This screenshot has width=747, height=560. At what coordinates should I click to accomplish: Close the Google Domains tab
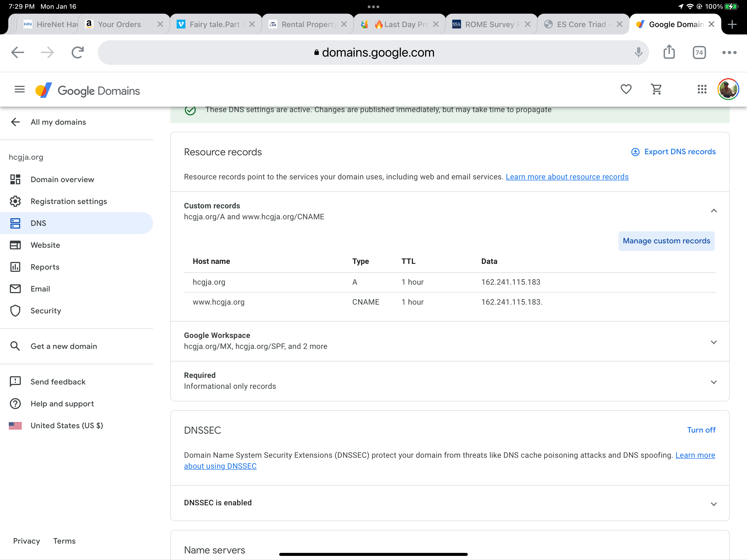(711, 24)
